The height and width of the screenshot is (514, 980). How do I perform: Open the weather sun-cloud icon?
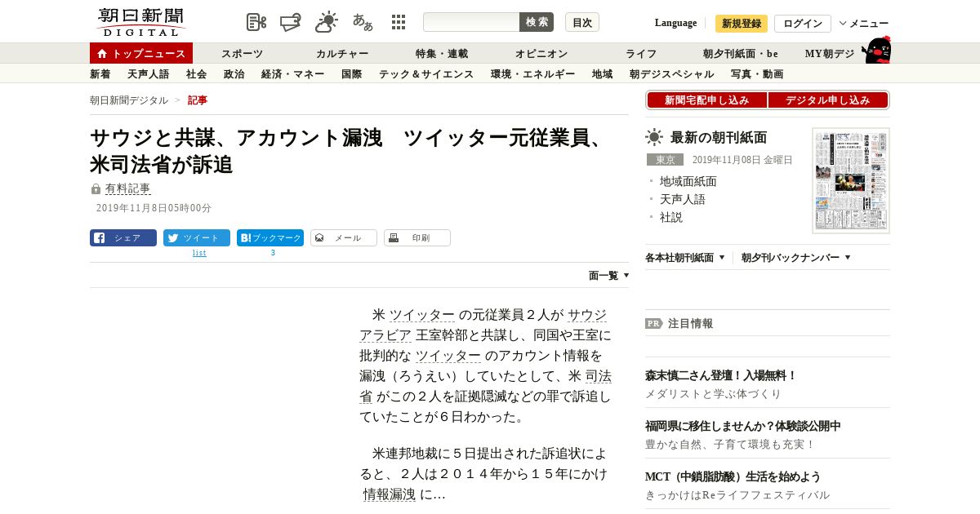click(327, 22)
